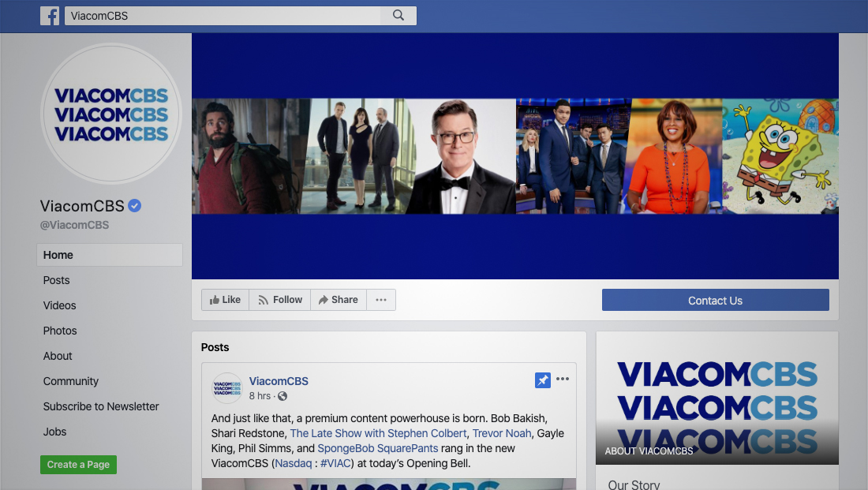Open the #VIAC hashtag link
Image resolution: width=868 pixels, height=490 pixels.
point(335,463)
